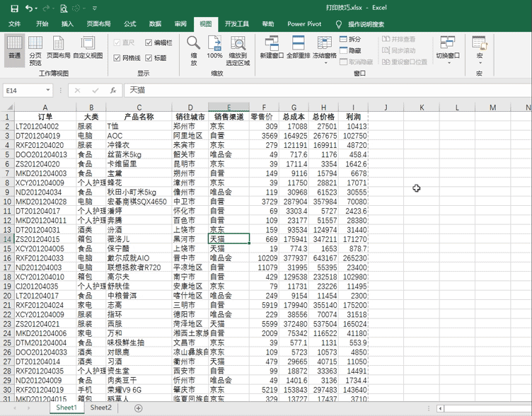Click Split (拆分) window button
The image size is (532, 416).
coord(350,39)
